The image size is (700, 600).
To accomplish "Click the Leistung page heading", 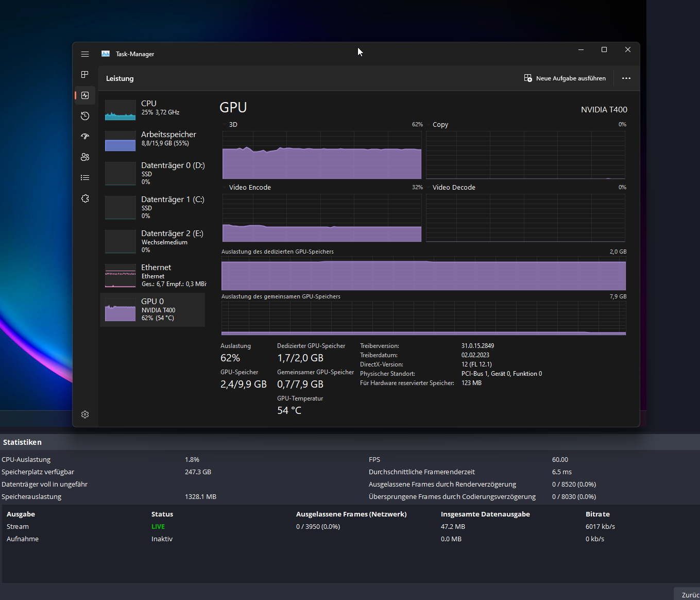I will 120,78.
